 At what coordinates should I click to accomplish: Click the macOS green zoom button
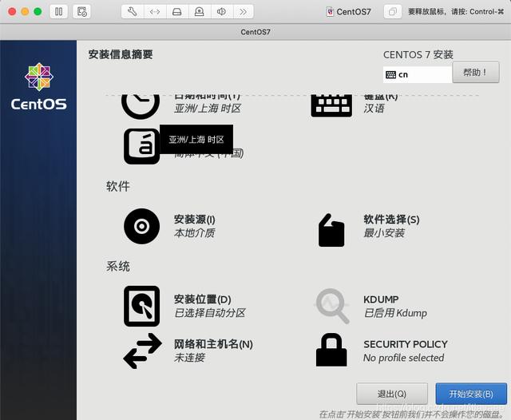[x=38, y=12]
